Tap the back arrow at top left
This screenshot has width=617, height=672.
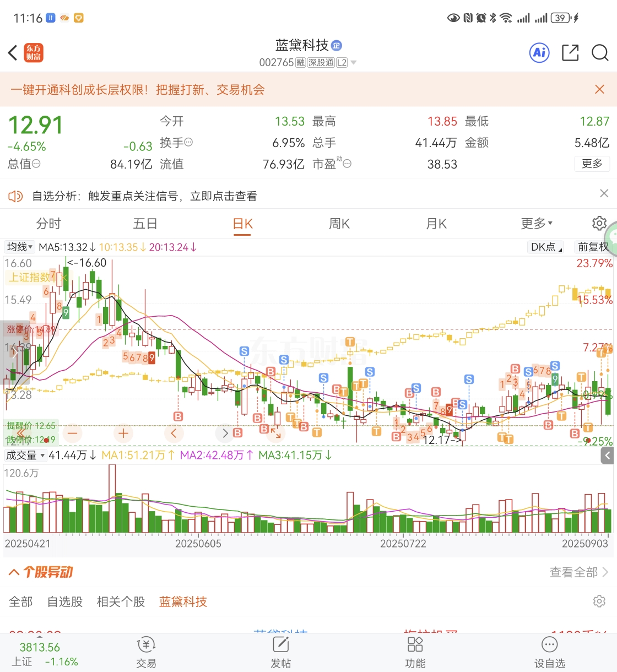(13, 53)
